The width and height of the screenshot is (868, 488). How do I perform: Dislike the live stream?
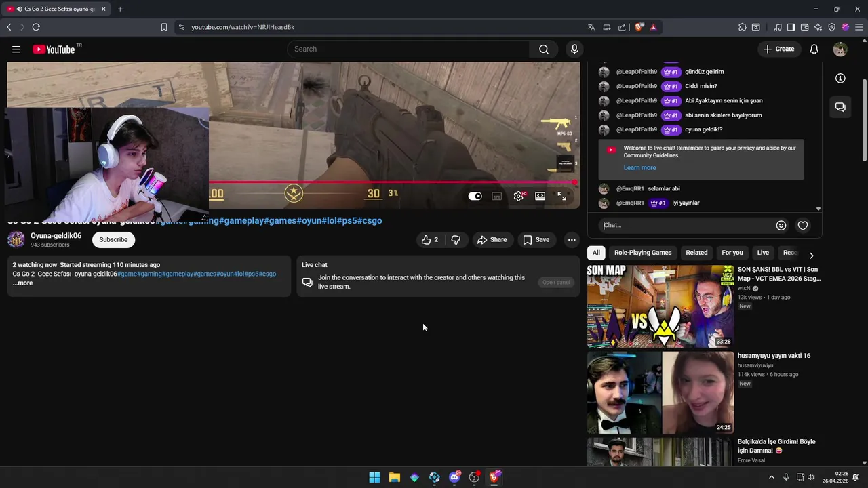click(x=456, y=239)
